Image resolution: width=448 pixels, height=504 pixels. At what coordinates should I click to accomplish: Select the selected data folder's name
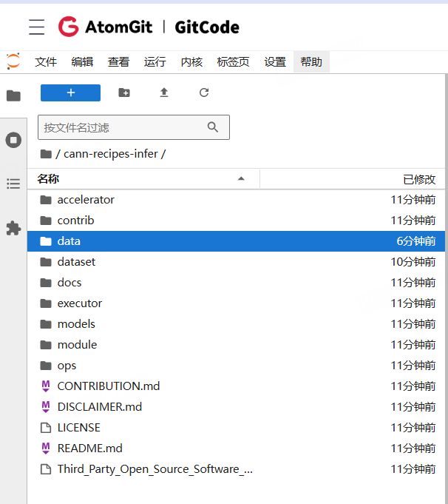tap(69, 241)
